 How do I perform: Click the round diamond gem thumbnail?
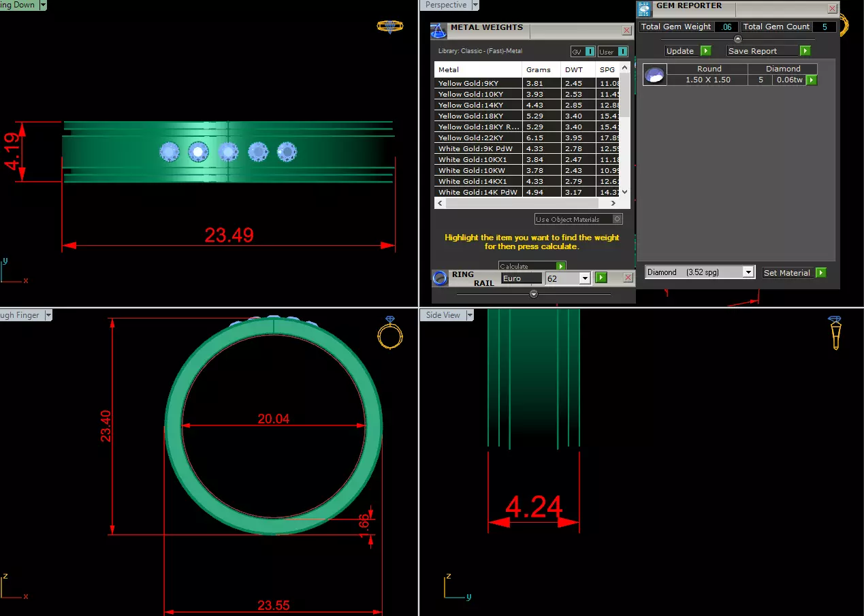(655, 74)
